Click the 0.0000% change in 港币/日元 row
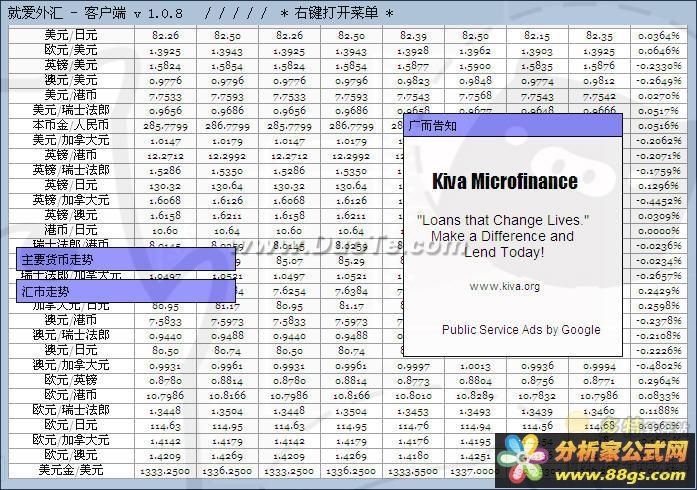The height and width of the screenshot is (490, 697). click(659, 231)
